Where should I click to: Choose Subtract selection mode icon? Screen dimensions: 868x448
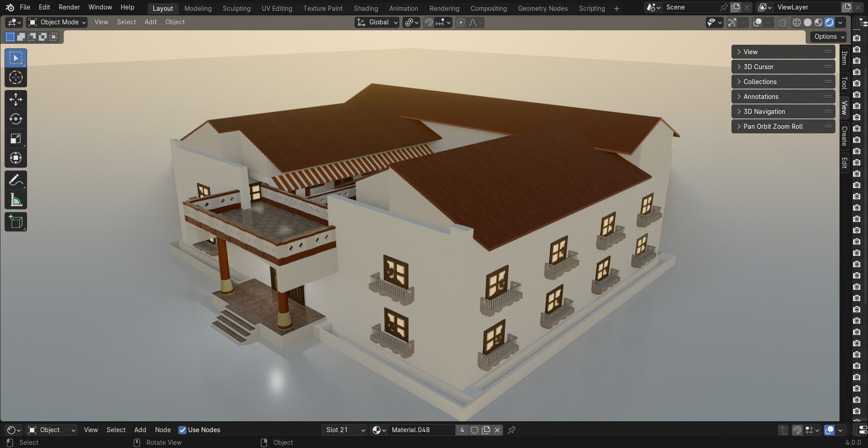coord(32,37)
